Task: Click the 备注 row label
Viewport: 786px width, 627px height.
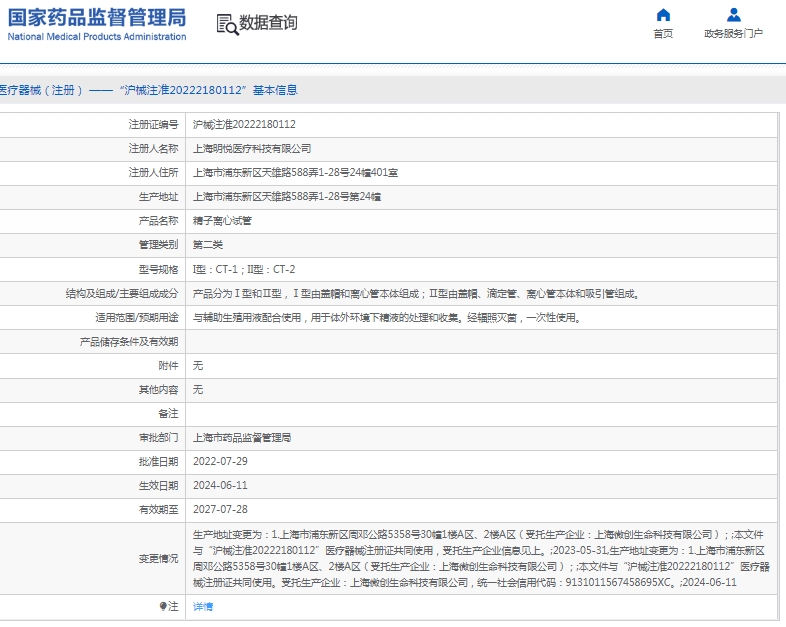Action: coord(168,413)
